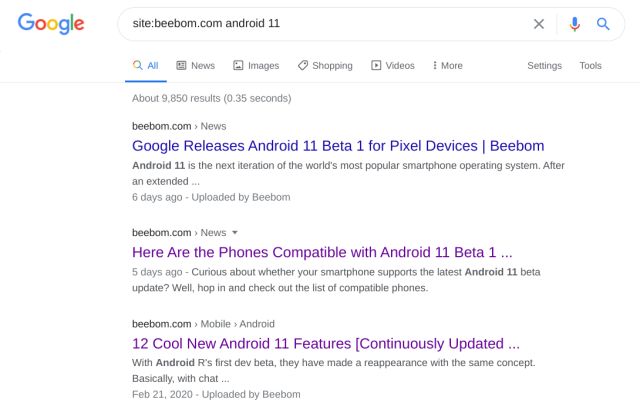Click the Google logo
Image resolution: width=640 pixels, height=413 pixels.
pos(51,24)
